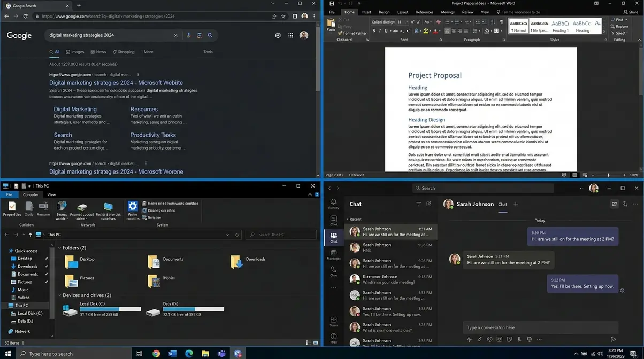644x359 pixels.
Task: Collapse the Devices and drives (2) group
Action: 59,295
